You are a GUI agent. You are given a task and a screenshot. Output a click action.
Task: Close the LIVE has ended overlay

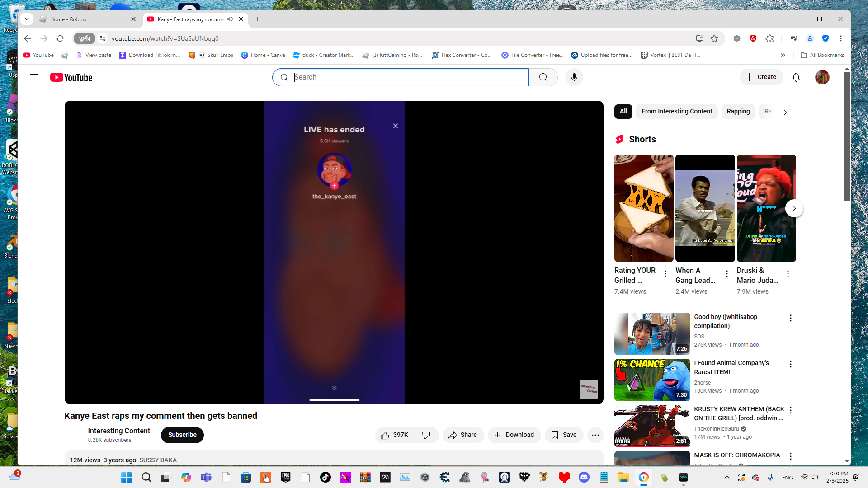(x=396, y=126)
